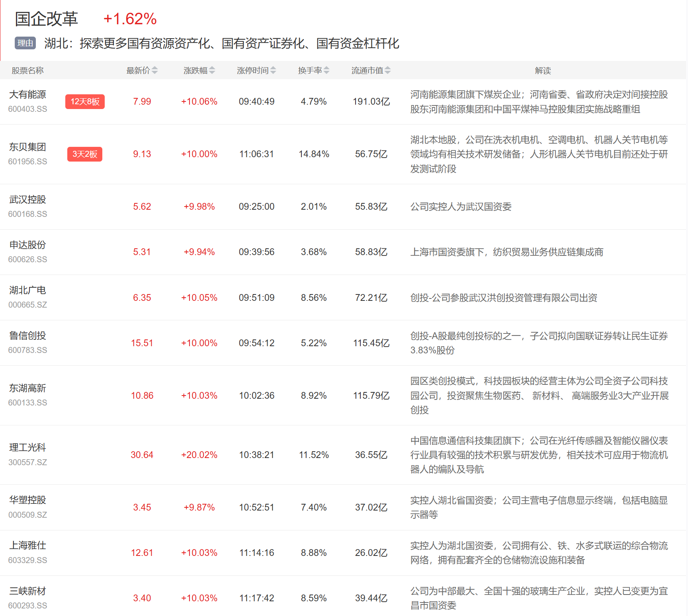Select the 华塑控股 stock row
Screen dimensions: 688x616
[x=27, y=500]
